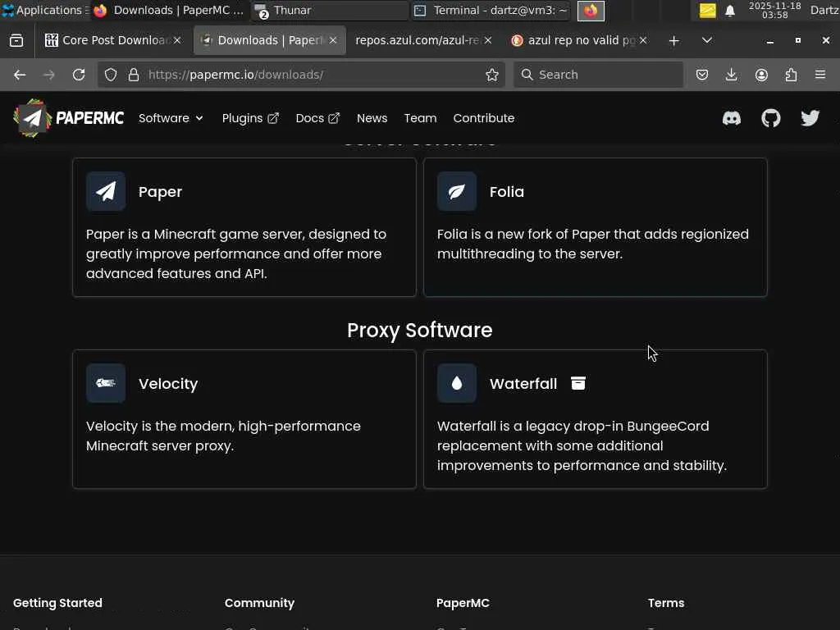The image size is (840, 630).
Task: Open the Plugins external link
Action: 250,118
